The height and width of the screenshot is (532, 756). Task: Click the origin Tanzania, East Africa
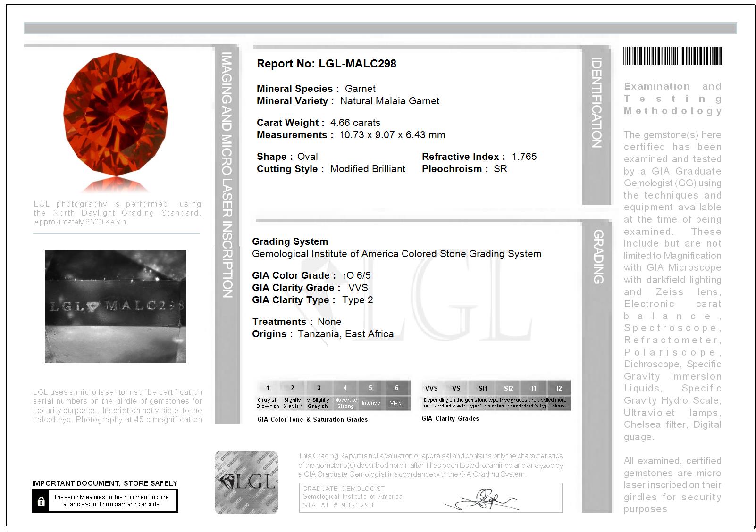click(x=345, y=334)
